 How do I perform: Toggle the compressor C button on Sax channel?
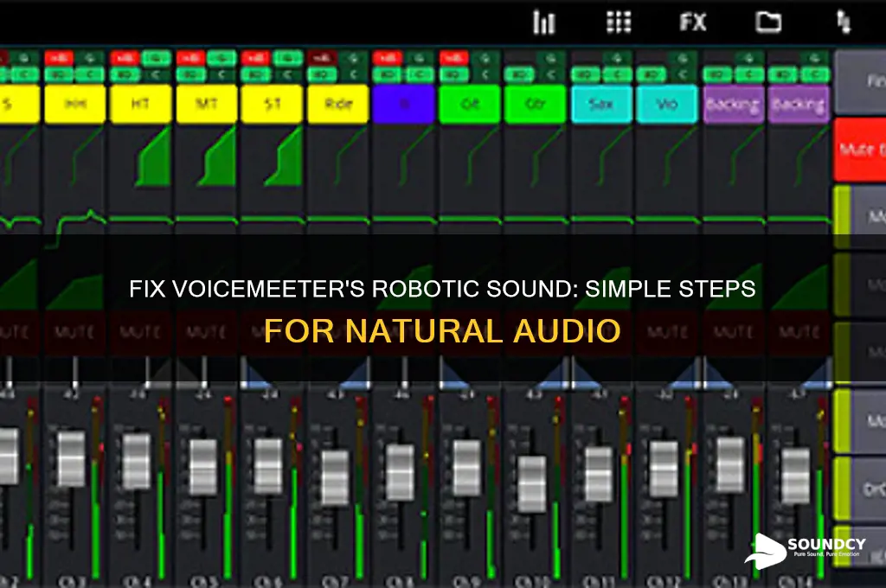617,74
